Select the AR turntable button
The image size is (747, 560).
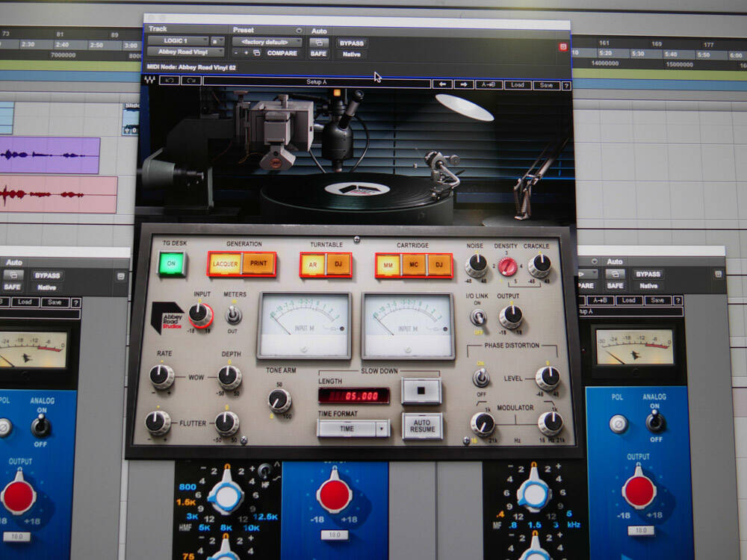coord(312,265)
